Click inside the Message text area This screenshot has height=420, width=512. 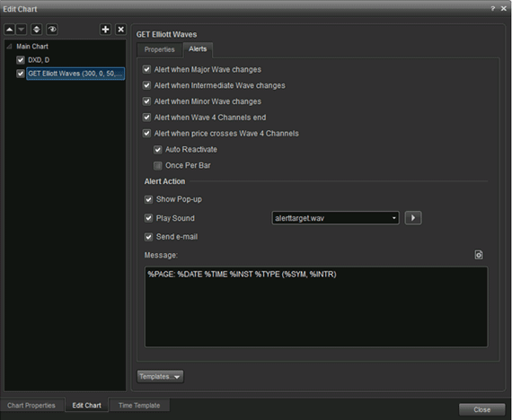[316, 307]
